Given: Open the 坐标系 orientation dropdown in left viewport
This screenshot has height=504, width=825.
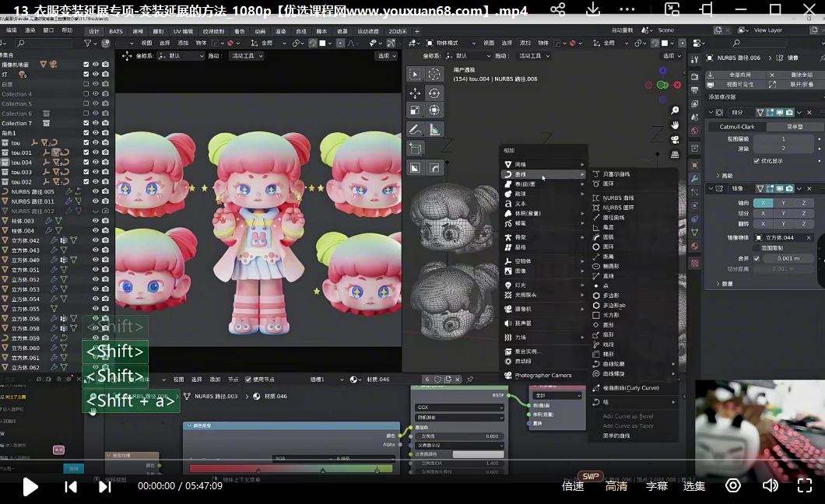Looking at the screenshot, I should pos(181,56).
